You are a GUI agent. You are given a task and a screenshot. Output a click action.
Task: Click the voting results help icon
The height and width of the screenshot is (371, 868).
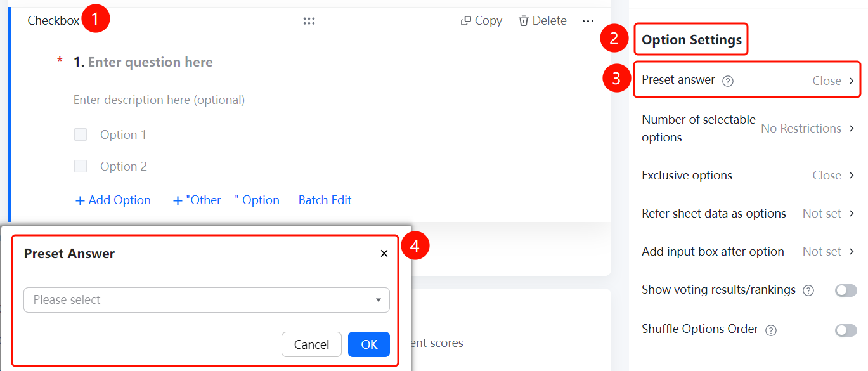[x=808, y=290]
